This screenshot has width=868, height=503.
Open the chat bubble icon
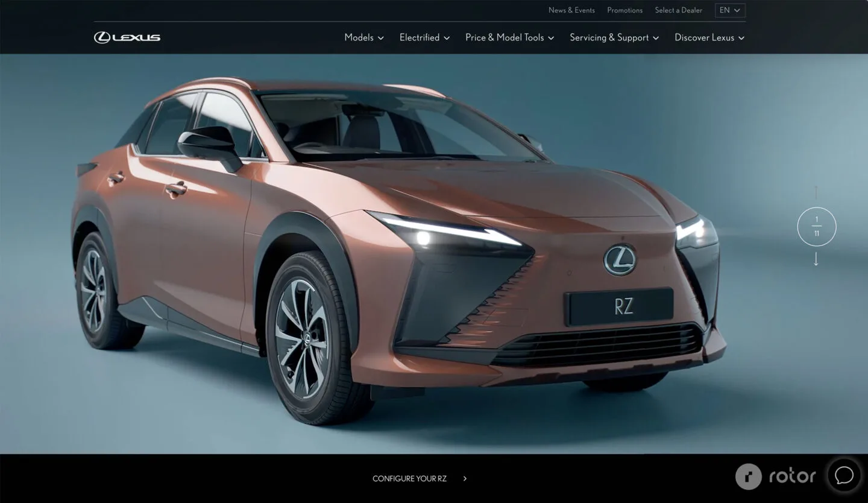(844, 475)
